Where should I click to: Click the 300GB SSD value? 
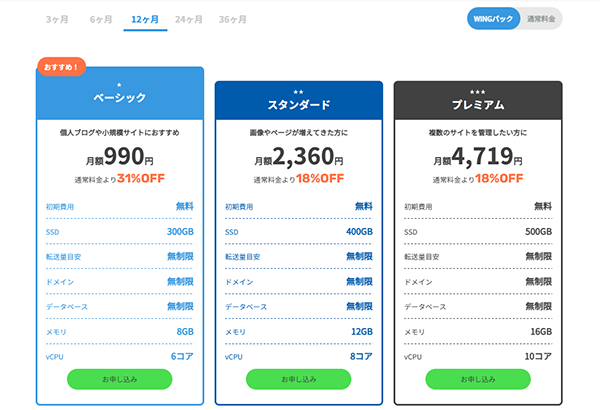click(180, 232)
